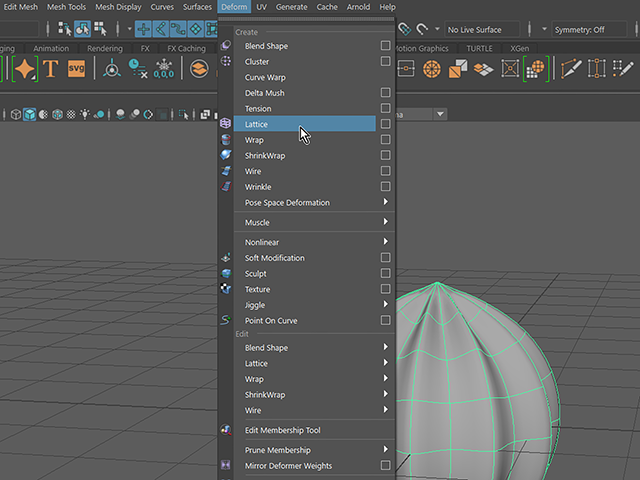Click the multi-cut knife tool icon
This screenshot has height=480, width=640.
click(x=571, y=68)
